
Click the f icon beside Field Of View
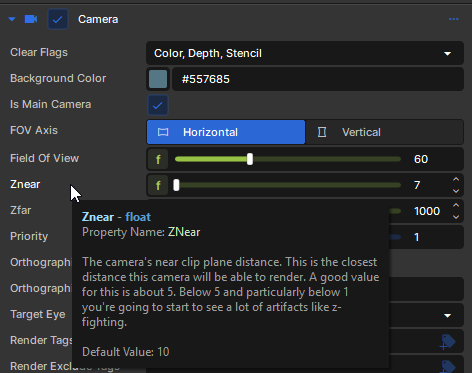[x=158, y=159]
